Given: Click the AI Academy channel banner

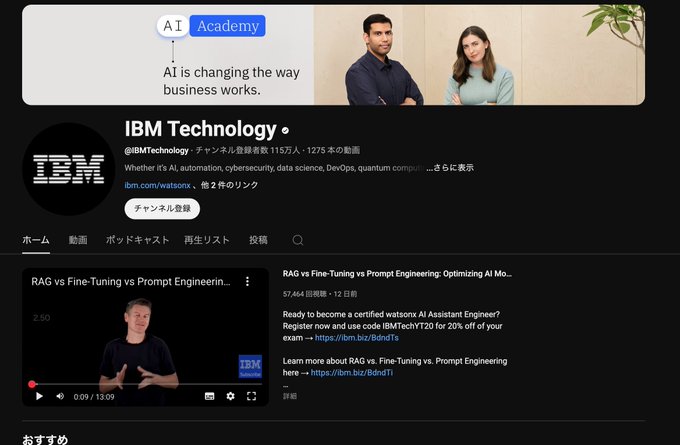Looking at the screenshot, I should click(333, 55).
